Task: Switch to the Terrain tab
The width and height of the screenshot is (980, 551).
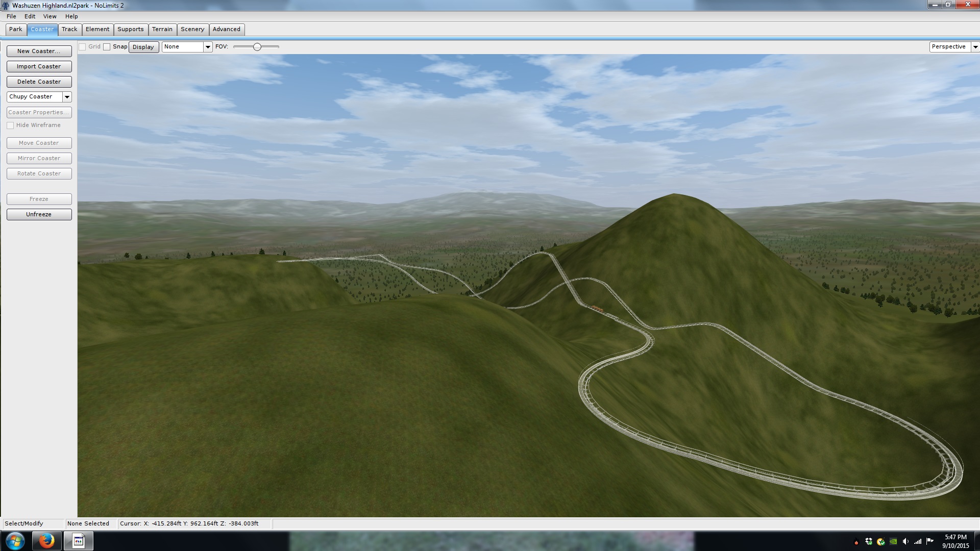Action: pos(162,30)
